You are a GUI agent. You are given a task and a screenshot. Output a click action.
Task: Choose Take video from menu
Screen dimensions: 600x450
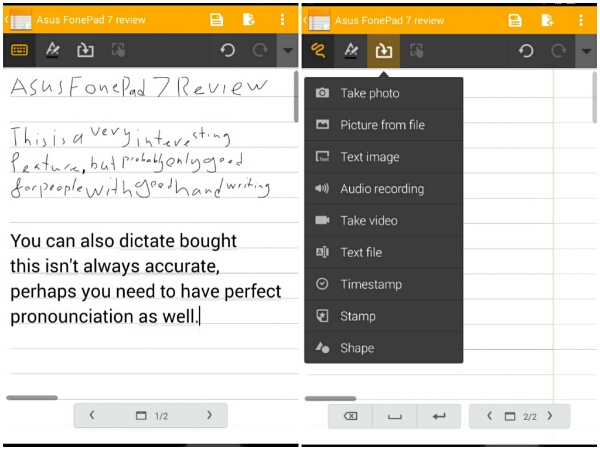384,220
